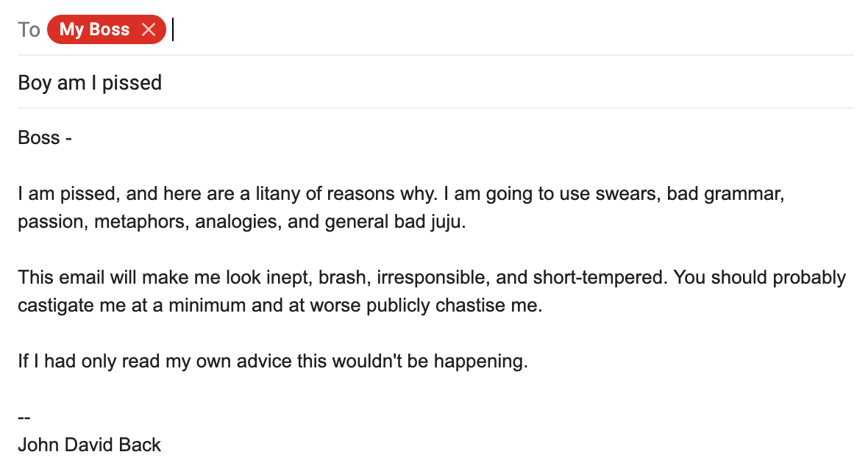The height and width of the screenshot is (463, 868).
Task: Place cursor in the recipient input area
Action: pos(221,29)
